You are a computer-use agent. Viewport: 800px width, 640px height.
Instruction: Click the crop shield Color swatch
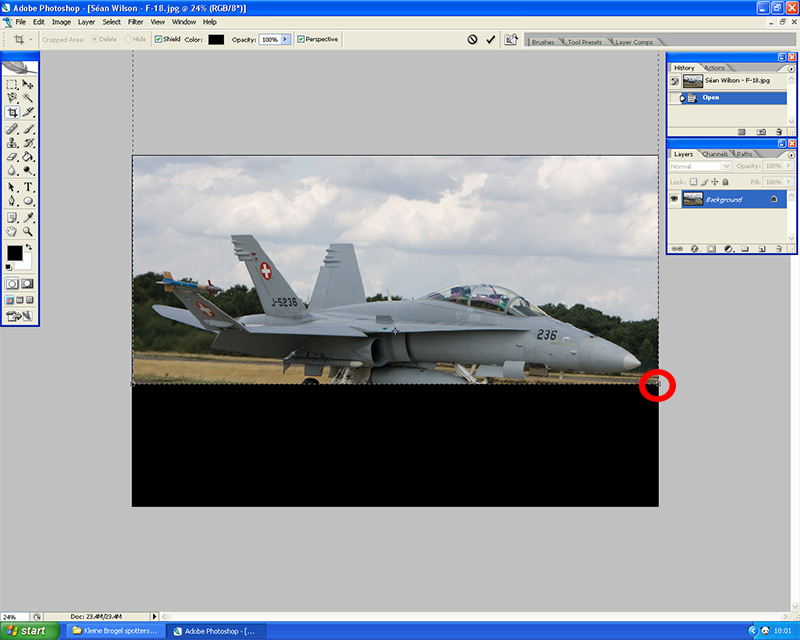tap(216, 39)
